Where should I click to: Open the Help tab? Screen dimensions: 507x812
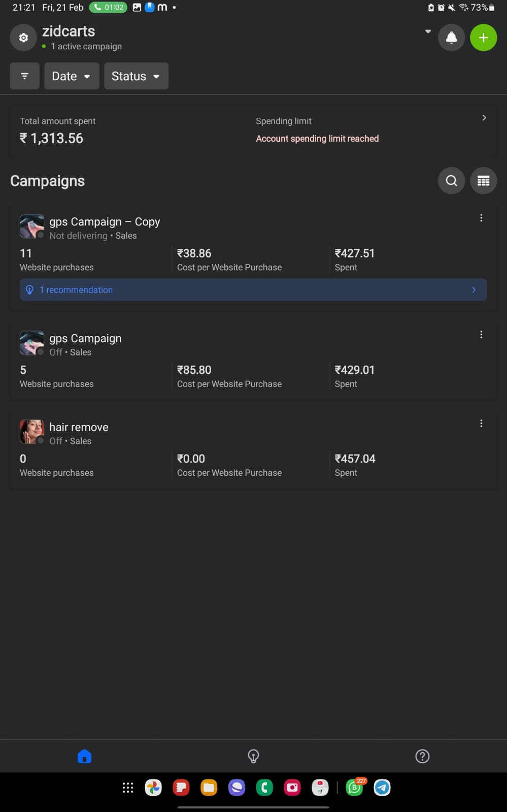[422, 756]
